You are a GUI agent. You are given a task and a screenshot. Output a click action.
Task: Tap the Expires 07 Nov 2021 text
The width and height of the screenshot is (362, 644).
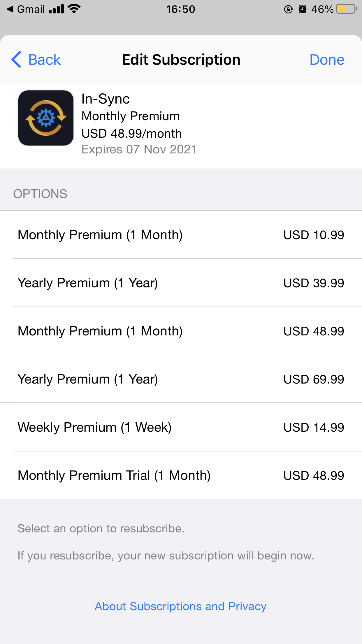point(139,149)
